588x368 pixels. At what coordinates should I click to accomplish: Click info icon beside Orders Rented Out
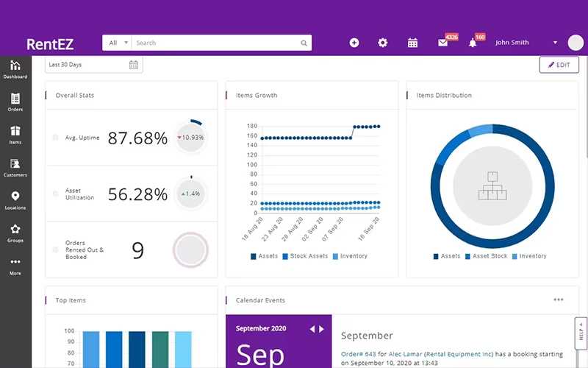tap(56, 250)
